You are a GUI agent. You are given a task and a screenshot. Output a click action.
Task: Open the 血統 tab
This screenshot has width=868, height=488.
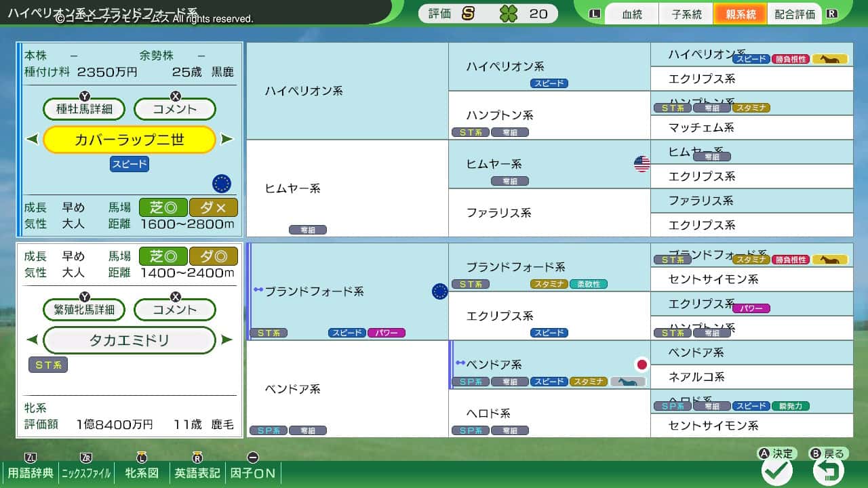click(631, 14)
